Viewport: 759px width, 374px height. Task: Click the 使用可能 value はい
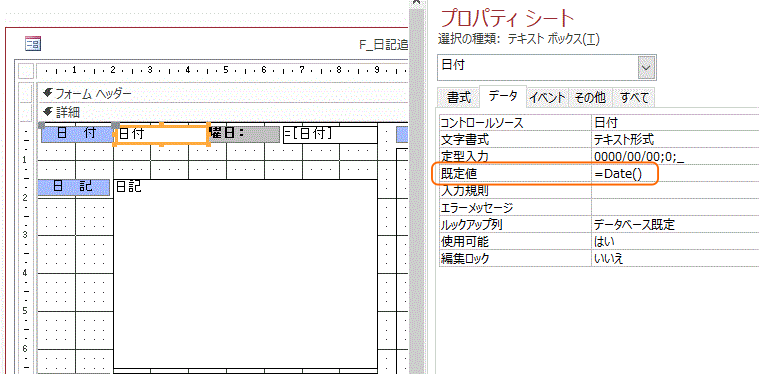pyautogui.click(x=675, y=241)
